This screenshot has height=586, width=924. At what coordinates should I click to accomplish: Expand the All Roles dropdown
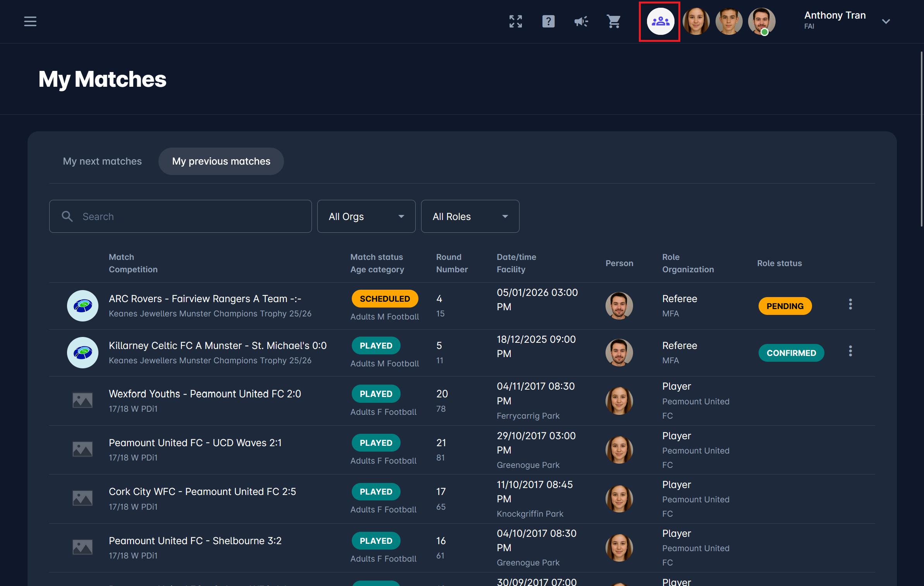point(470,217)
